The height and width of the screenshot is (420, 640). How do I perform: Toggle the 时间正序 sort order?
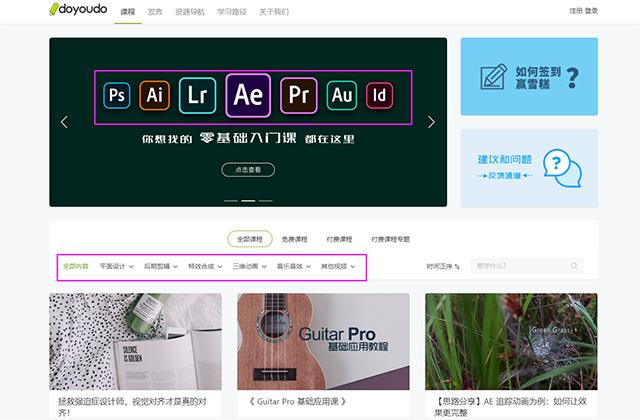point(443,266)
